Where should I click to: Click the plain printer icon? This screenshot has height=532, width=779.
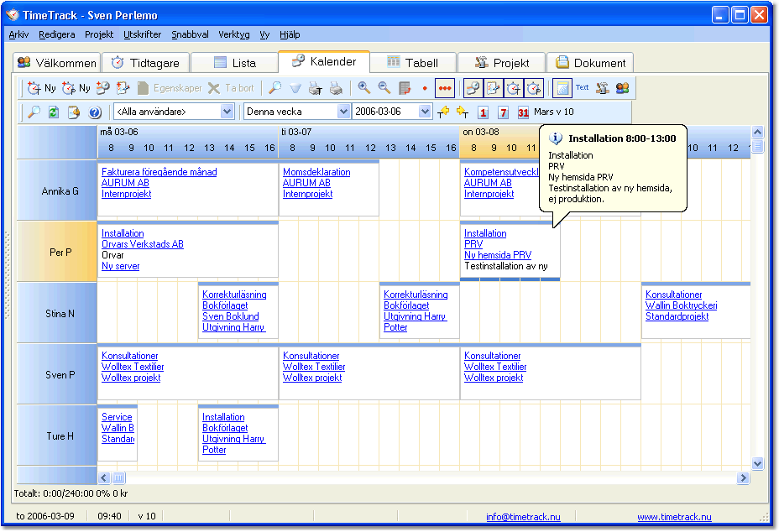click(336, 88)
